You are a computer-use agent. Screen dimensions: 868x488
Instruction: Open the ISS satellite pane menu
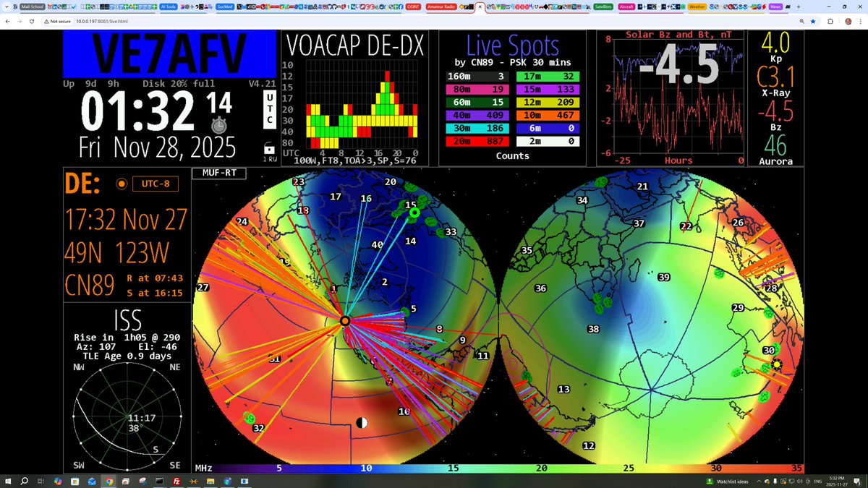tap(127, 320)
